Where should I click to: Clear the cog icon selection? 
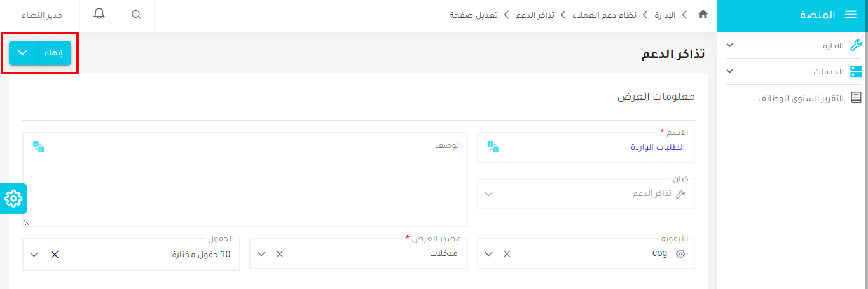click(507, 254)
